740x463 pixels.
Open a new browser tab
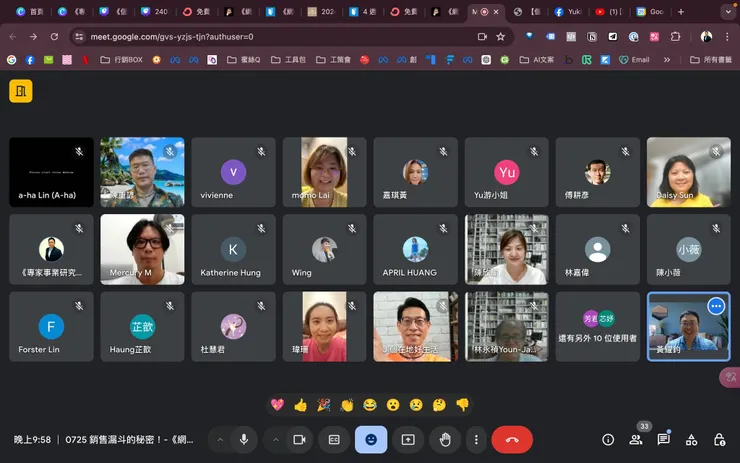pos(681,12)
